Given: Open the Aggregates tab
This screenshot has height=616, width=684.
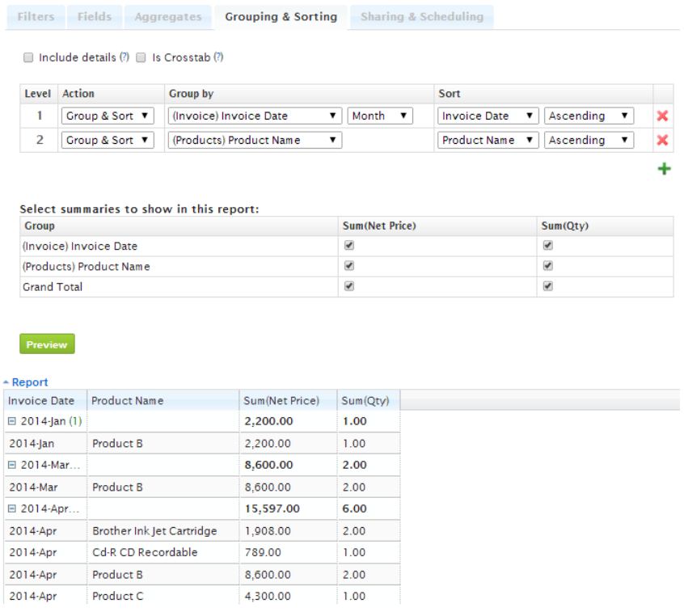Looking at the screenshot, I should click(168, 16).
